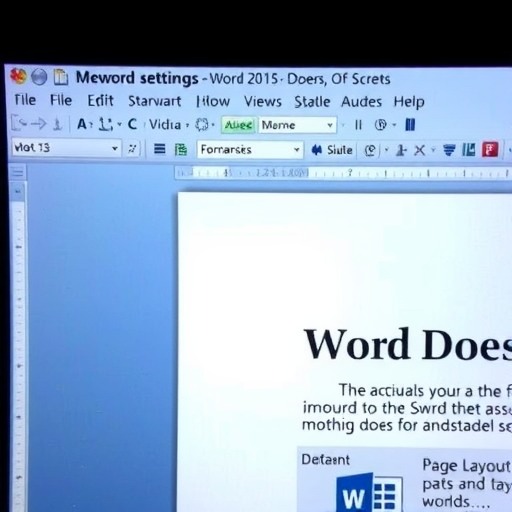512x512 pixels.
Task: Open the Stalle menu
Action: [312, 102]
